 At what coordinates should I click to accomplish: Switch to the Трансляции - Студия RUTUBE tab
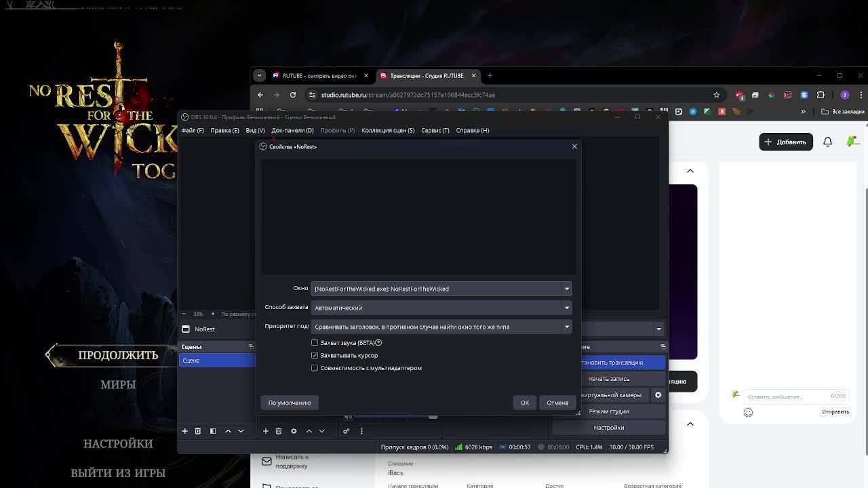(x=429, y=76)
